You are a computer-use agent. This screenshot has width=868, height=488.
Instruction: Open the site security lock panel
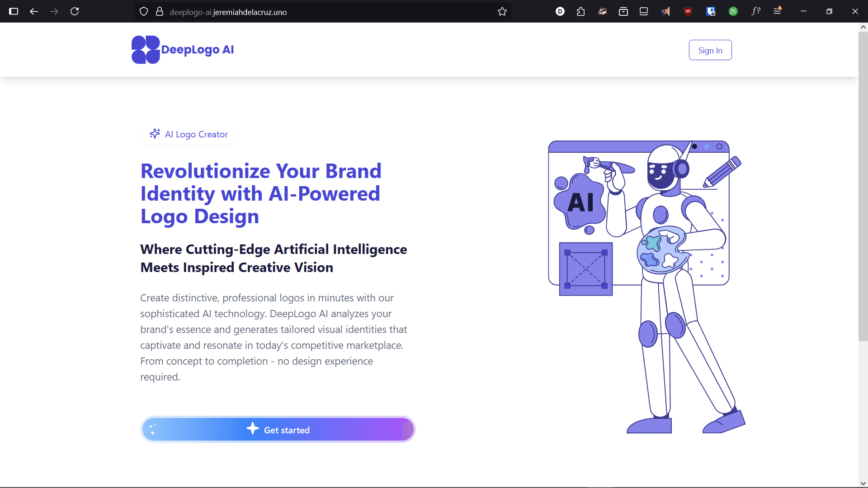pyautogui.click(x=159, y=11)
